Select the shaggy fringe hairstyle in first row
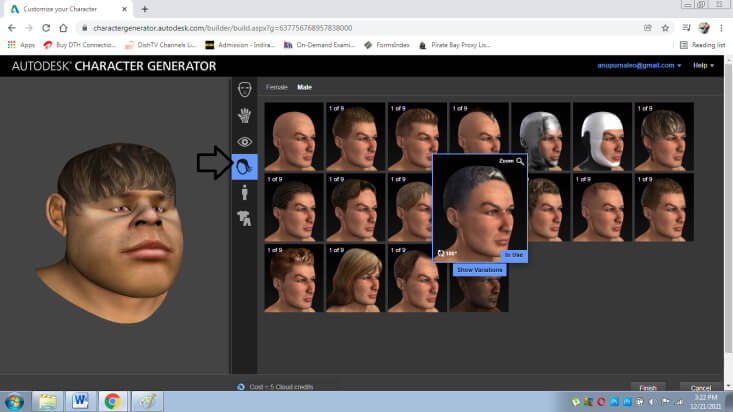This screenshot has width=733, height=412. click(664, 137)
